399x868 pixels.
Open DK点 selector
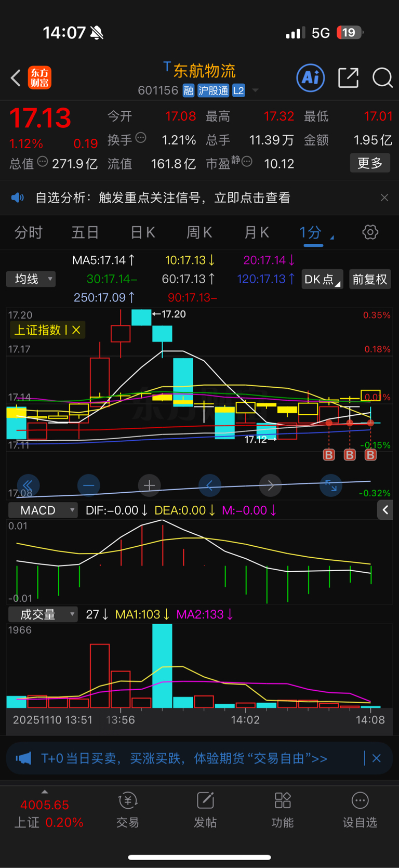tap(322, 279)
